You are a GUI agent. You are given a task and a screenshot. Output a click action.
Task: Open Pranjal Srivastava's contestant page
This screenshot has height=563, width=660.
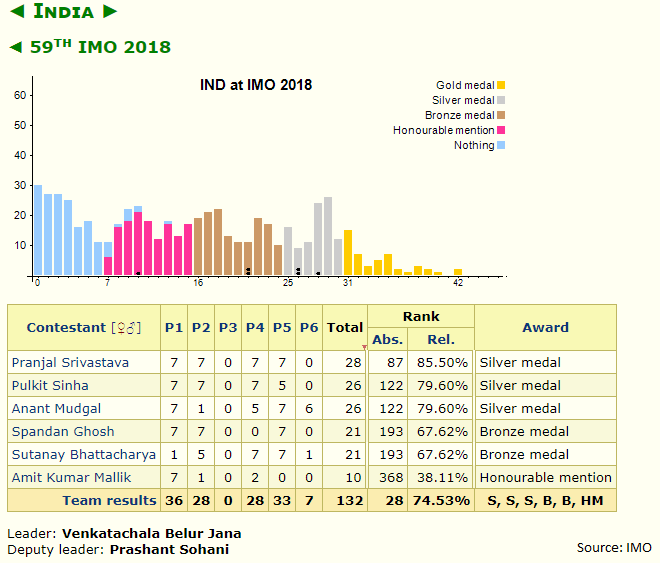point(70,362)
